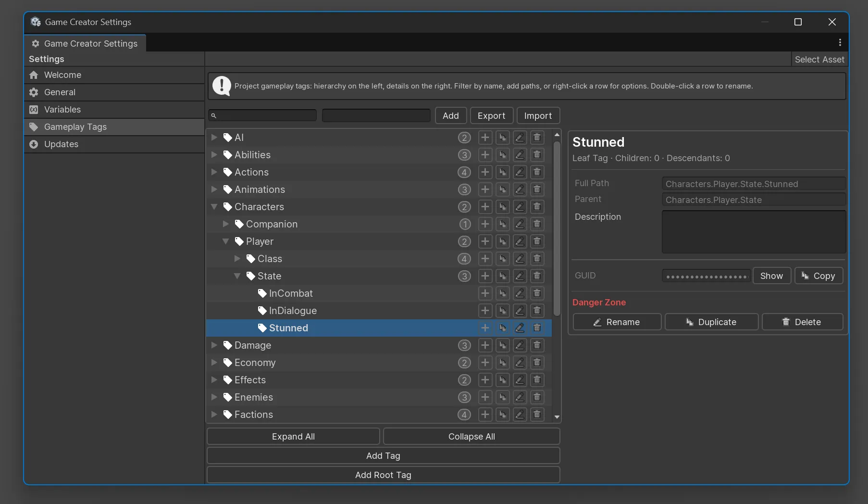Image resolution: width=868 pixels, height=504 pixels.
Task: Collapse the State tag node
Action: (x=237, y=276)
